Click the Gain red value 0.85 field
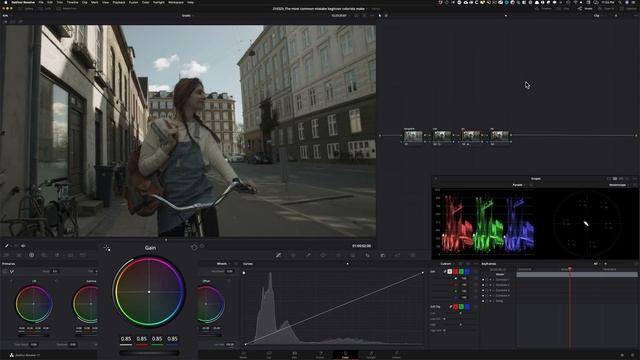Screen dimensions: 640x360 (x=142, y=339)
